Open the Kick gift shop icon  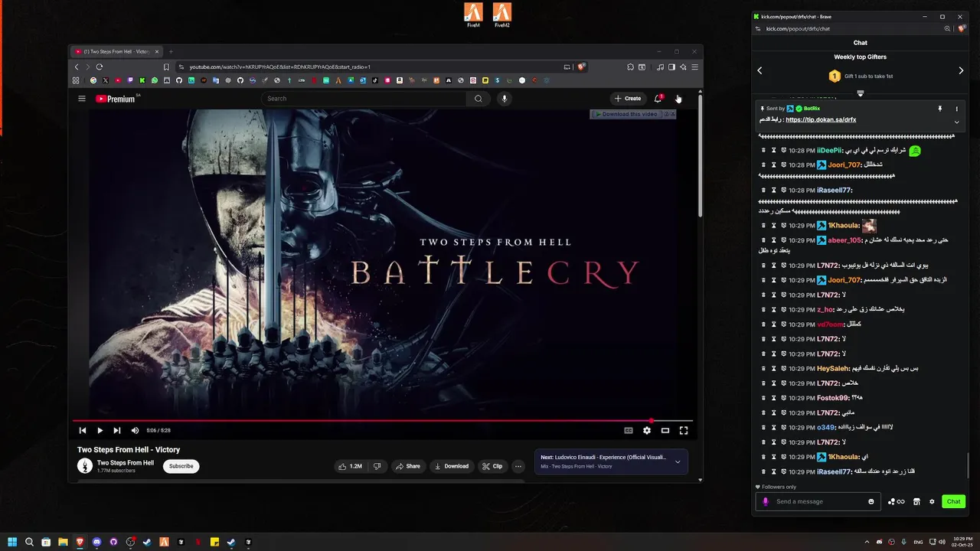(916, 502)
